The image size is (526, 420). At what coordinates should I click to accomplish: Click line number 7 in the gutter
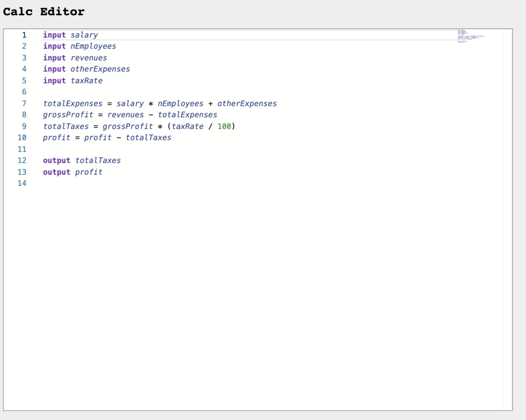point(23,103)
